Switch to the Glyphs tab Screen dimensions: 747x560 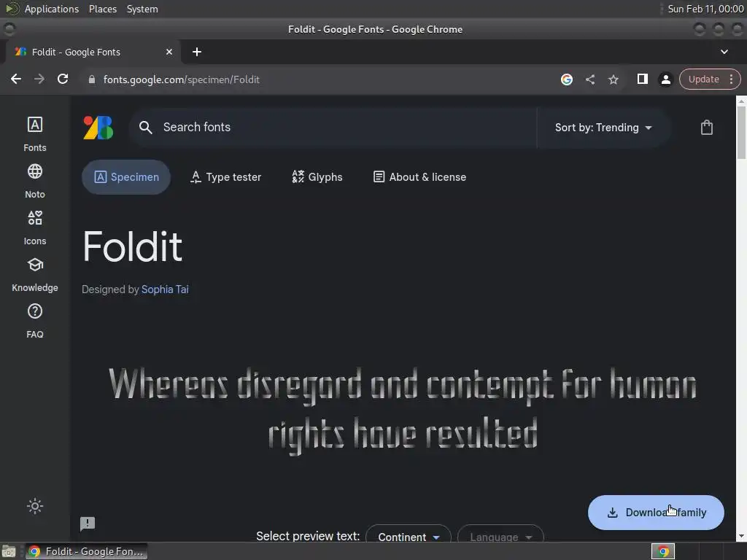[317, 177]
